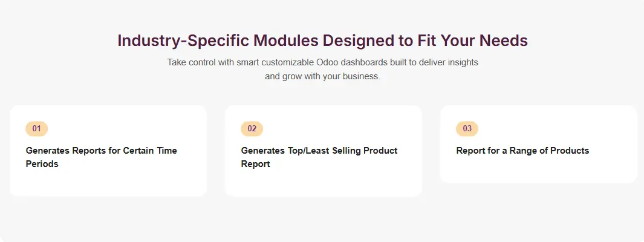The height and width of the screenshot is (242, 644).
Task: Click the word "Periods" in first card
Action: tap(42, 163)
